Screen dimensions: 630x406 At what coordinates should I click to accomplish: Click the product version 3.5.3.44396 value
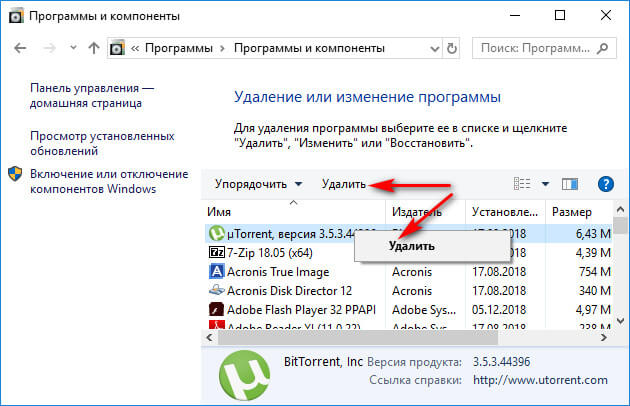click(501, 362)
